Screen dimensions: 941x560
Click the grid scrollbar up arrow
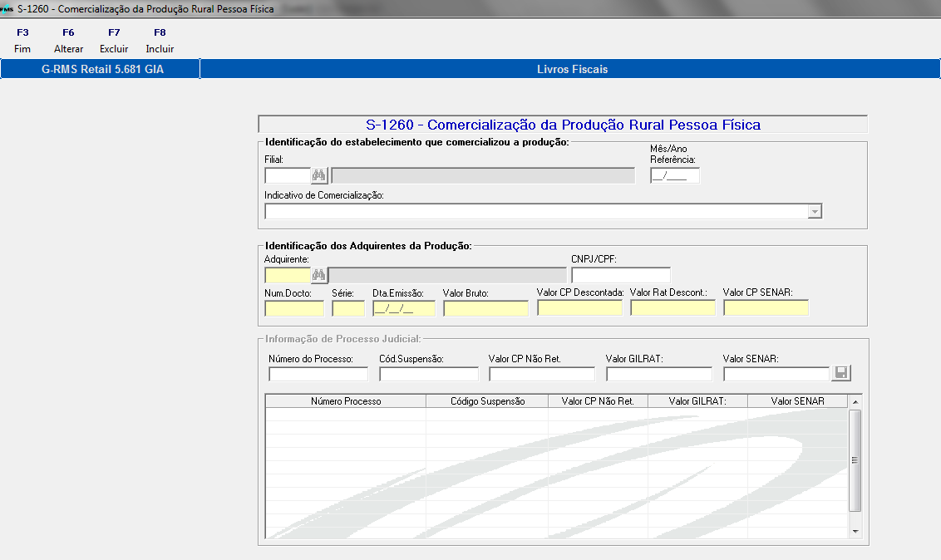855,401
